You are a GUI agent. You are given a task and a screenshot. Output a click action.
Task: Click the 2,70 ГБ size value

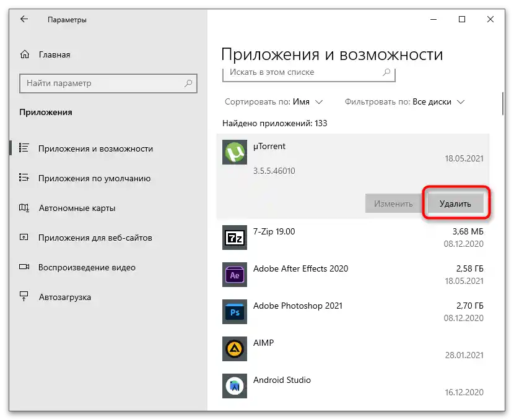470,306
